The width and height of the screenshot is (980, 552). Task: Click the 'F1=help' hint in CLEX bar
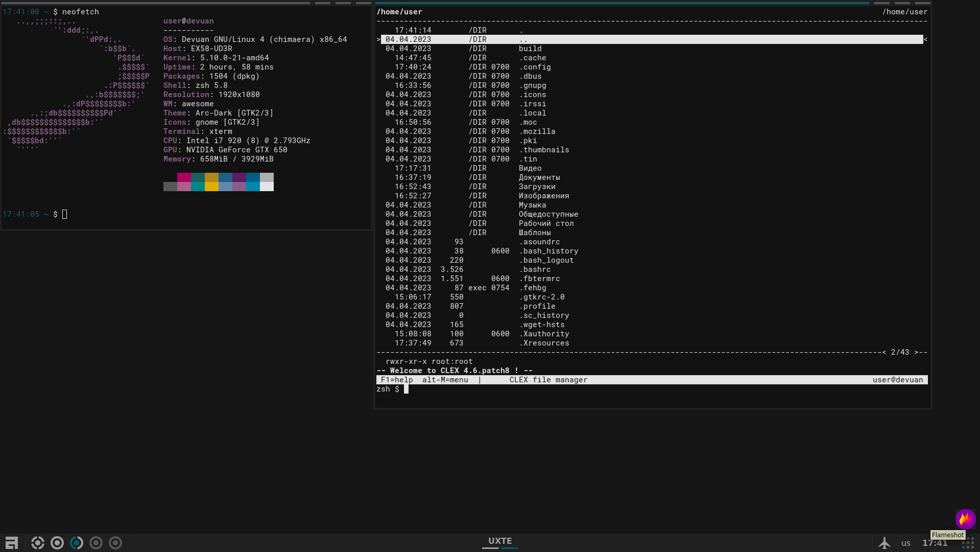click(x=397, y=380)
